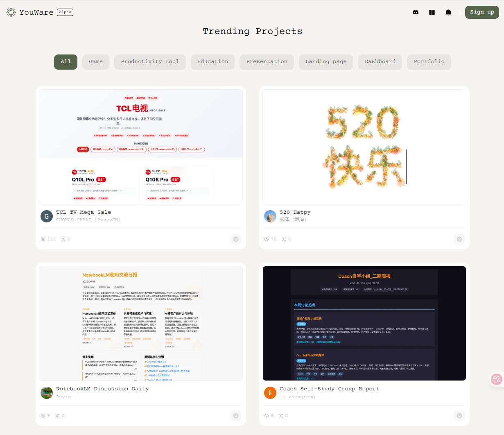Screen dimensions: 504x435
Task: Click the remix icon on TCL TV card
Action: [63, 239]
